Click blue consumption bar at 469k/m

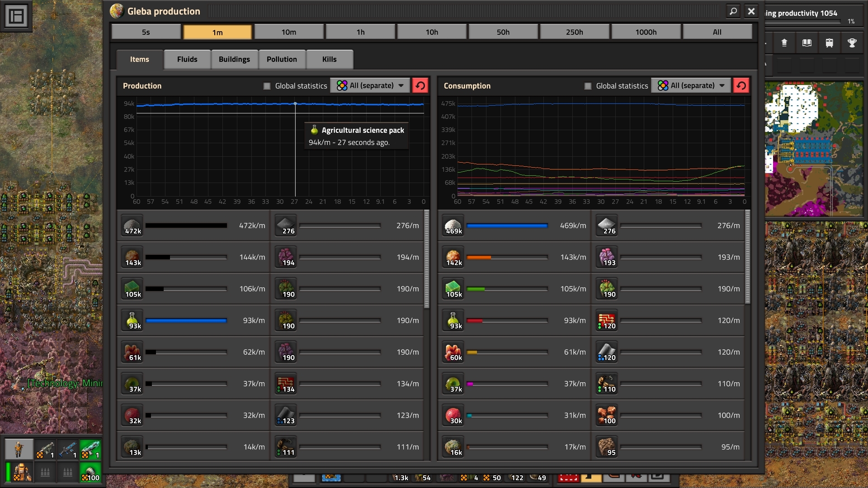click(507, 225)
